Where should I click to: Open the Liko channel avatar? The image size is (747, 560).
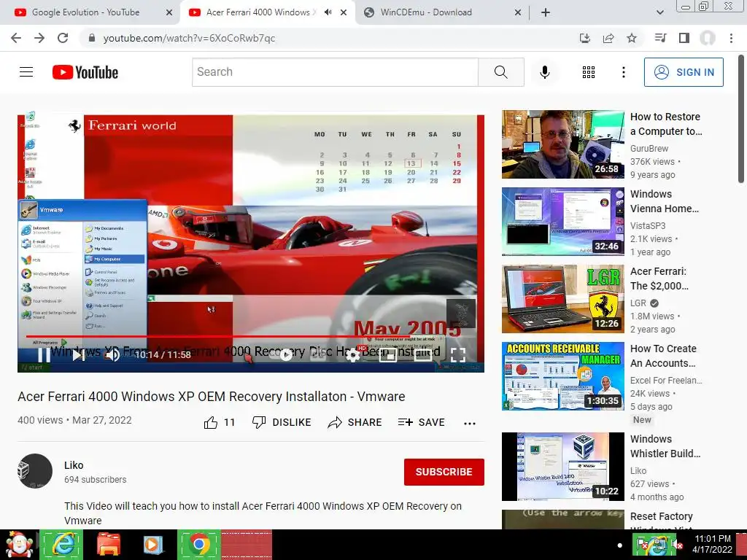pyautogui.click(x=35, y=471)
